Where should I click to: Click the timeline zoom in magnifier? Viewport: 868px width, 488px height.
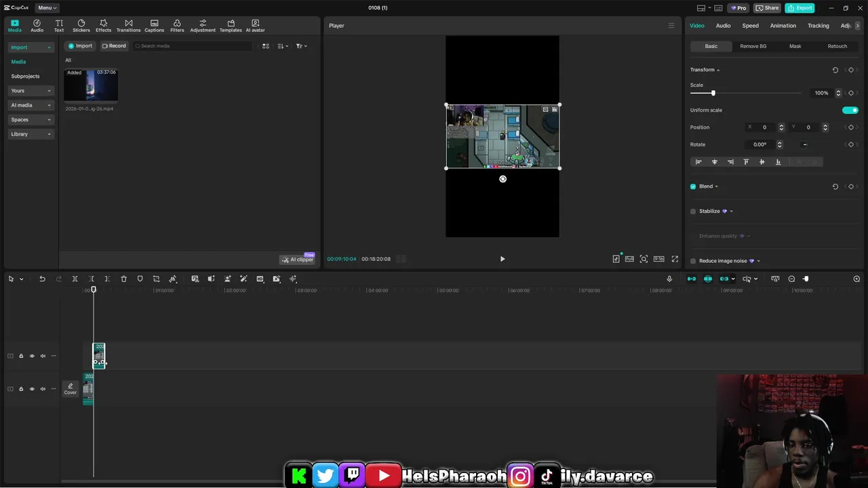tap(856, 279)
